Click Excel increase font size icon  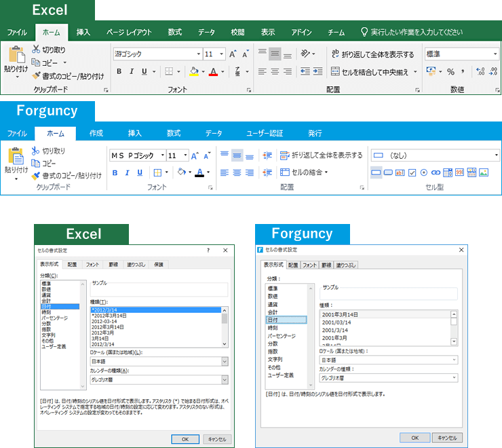pyautogui.click(x=233, y=54)
